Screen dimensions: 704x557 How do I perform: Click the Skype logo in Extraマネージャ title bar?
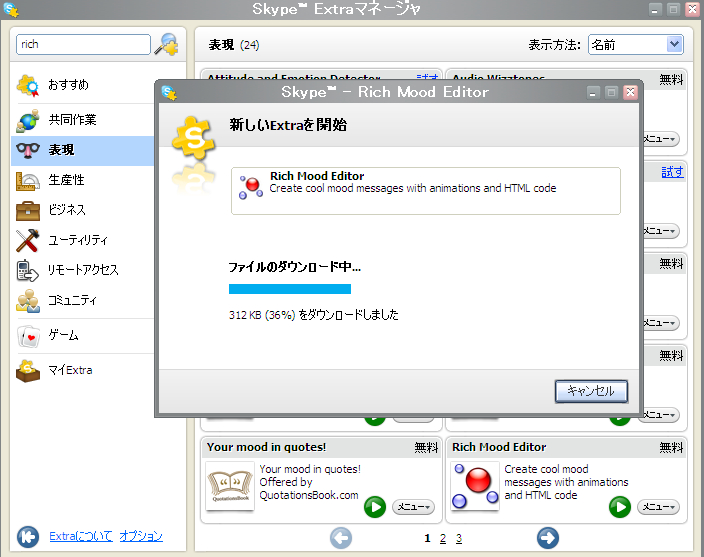point(11,9)
